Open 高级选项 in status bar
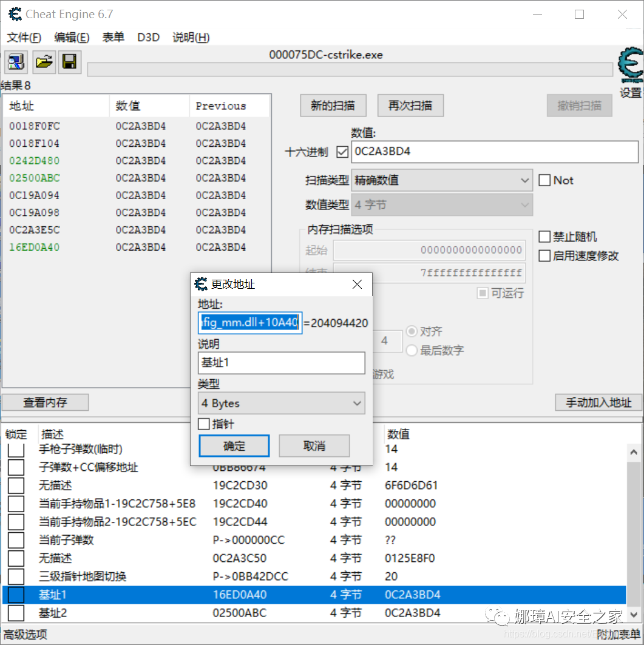 (x=25, y=635)
